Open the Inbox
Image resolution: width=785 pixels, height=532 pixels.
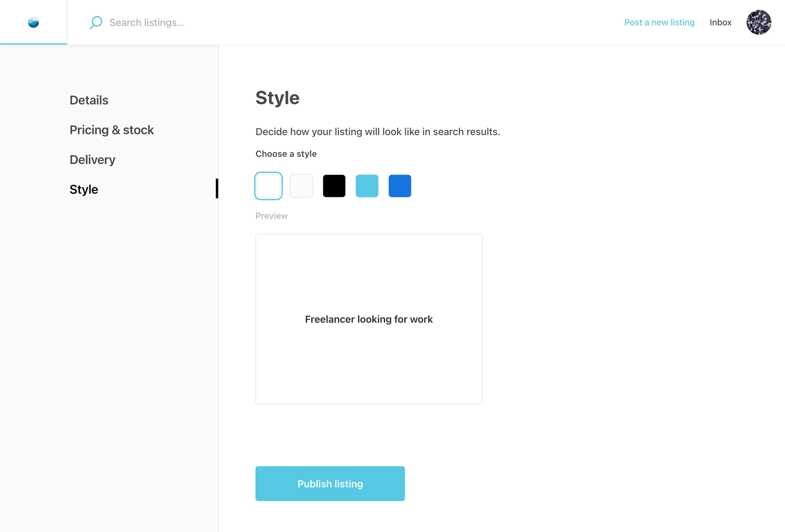pos(720,22)
